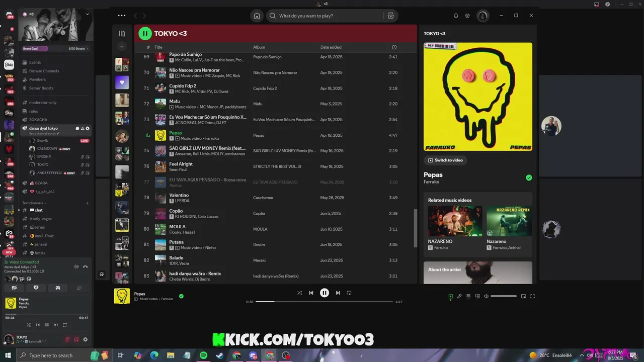This screenshot has width=644, height=362.
Task: Start an activity with the game controller icon
Action: click(58, 288)
